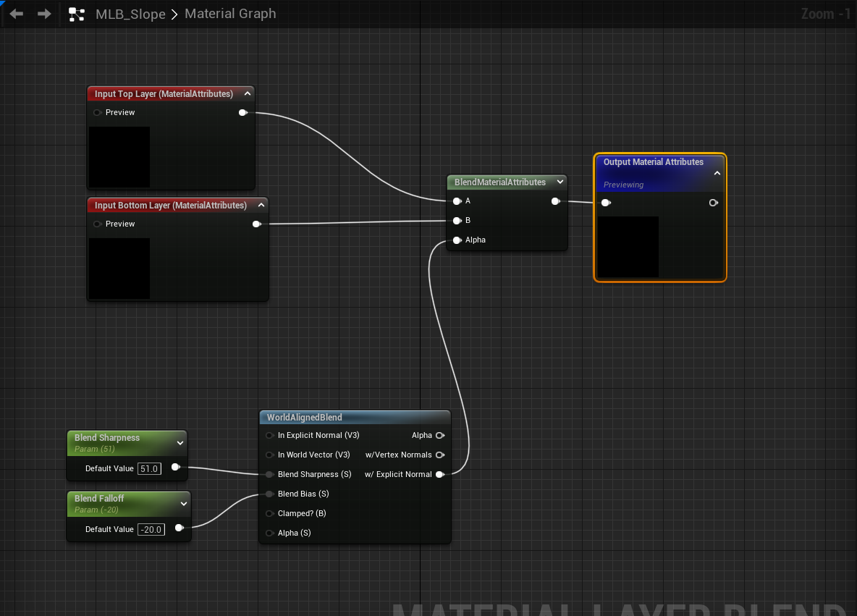Click the Blend Sharpness parameter output pin
The height and width of the screenshot is (616, 857).
pyautogui.click(x=176, y=468)
